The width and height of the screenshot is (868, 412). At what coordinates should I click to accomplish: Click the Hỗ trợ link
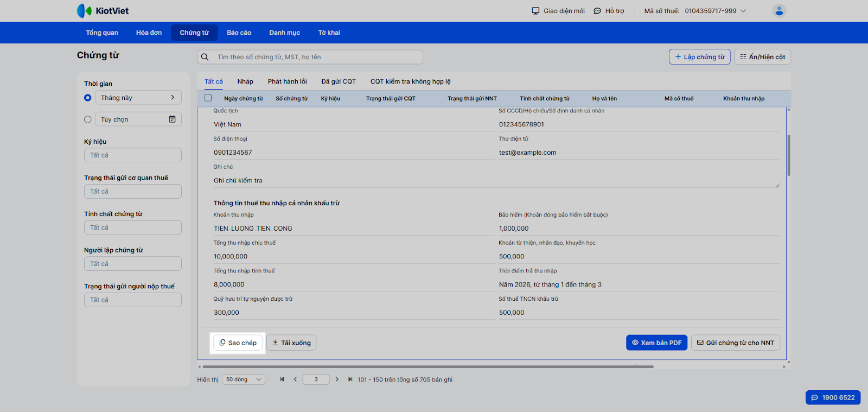[x=609, y=11]
